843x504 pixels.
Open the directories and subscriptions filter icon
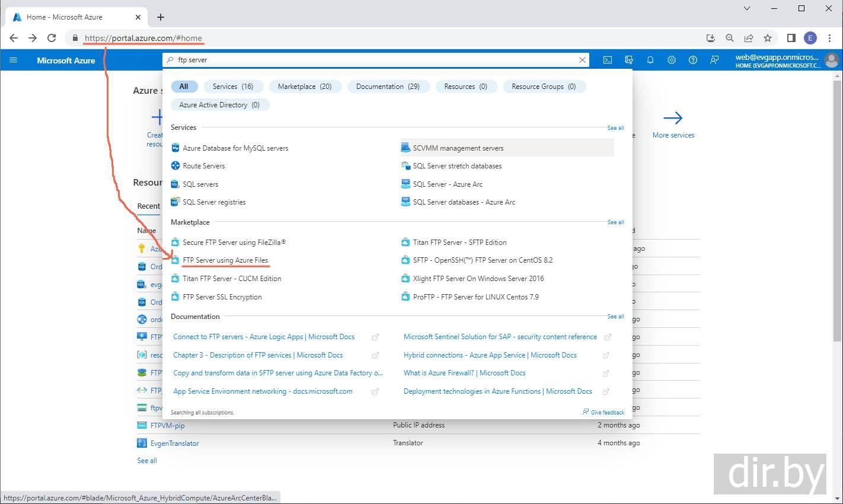(629, 60)
